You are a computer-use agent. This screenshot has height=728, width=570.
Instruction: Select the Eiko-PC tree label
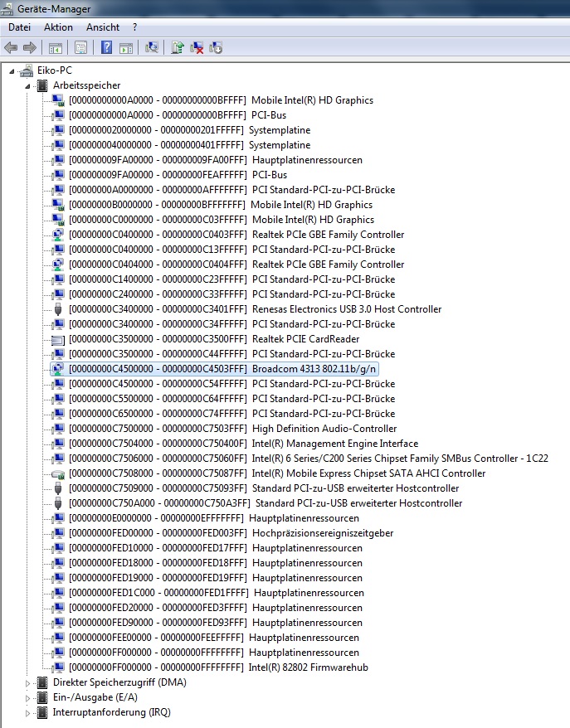(x=55, y=70)
